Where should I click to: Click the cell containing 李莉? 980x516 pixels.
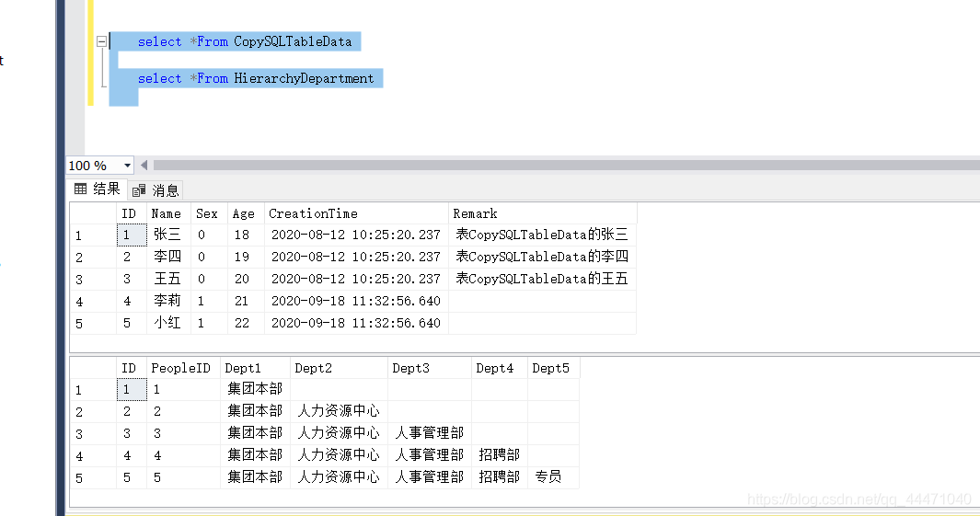(x=168, y=301)
